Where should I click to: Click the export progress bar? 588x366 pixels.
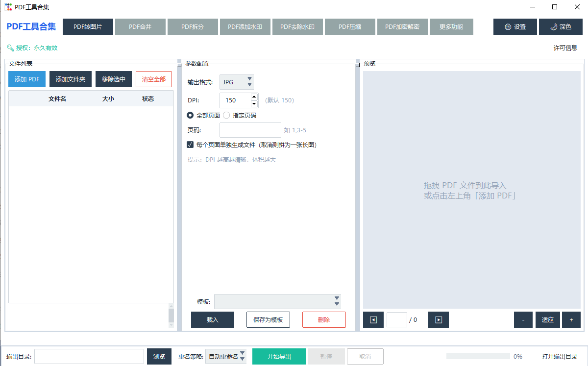[478, 356]
